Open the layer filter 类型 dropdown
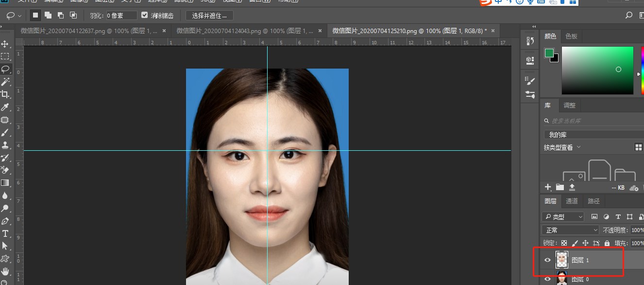 pos(563,217)
